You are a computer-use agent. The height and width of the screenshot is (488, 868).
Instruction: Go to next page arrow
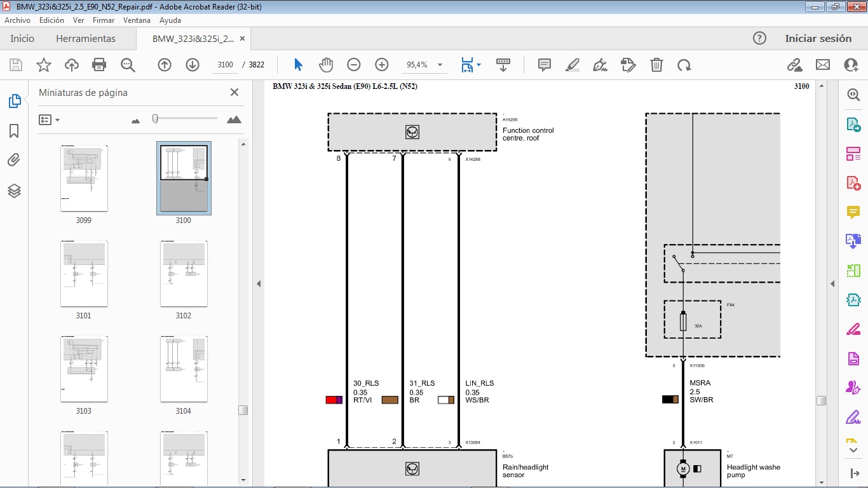[193, 65]
